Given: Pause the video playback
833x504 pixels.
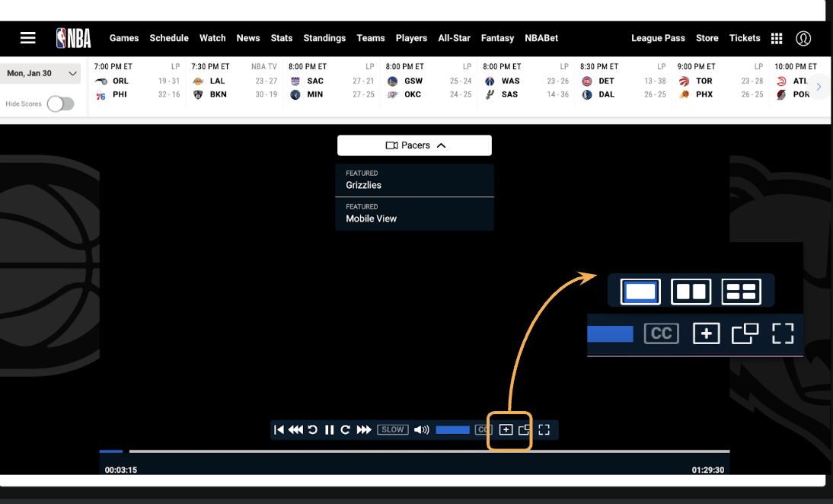Looking at the screenshot, I should coord(330,429).
